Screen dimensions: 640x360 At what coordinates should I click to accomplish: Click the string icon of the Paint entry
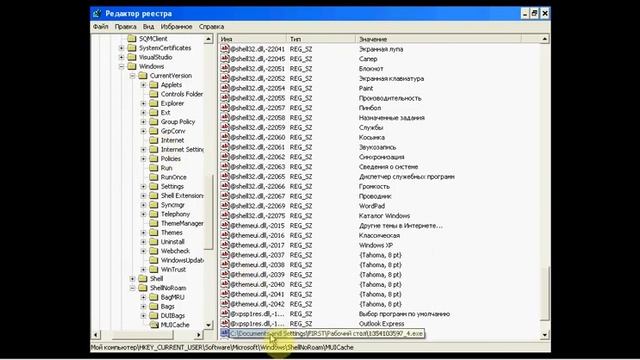(x=224, y=88)
